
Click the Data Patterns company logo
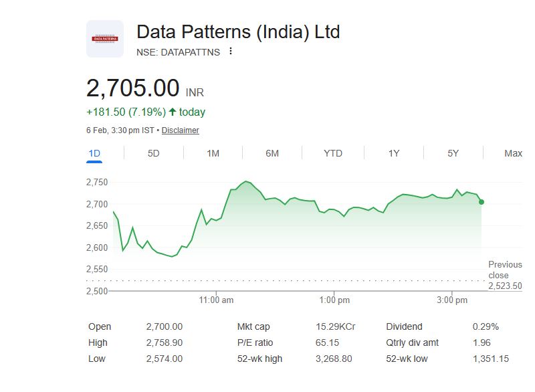tap(104, 39)
